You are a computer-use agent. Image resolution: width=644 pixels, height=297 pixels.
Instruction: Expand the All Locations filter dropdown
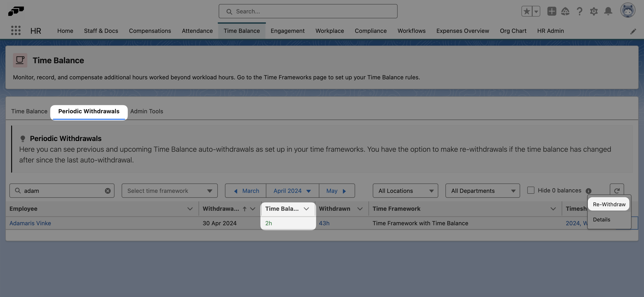click(x=405, y=191)
